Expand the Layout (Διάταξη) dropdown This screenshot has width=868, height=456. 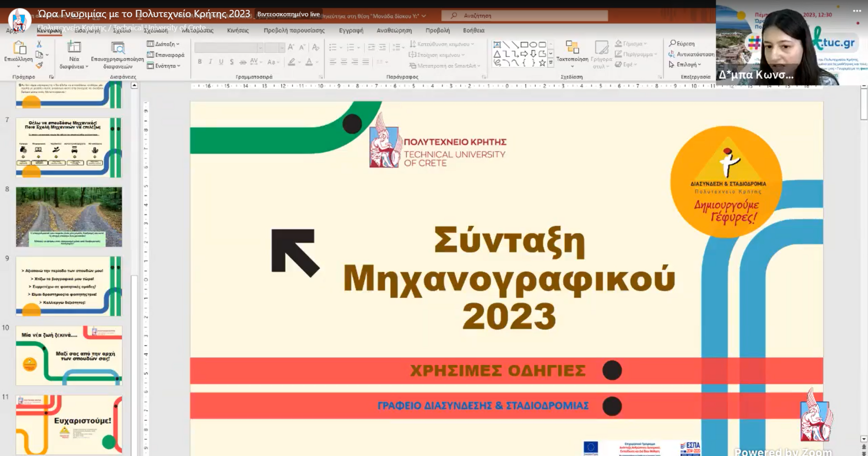pyautogui.click(x=163, y=44)
